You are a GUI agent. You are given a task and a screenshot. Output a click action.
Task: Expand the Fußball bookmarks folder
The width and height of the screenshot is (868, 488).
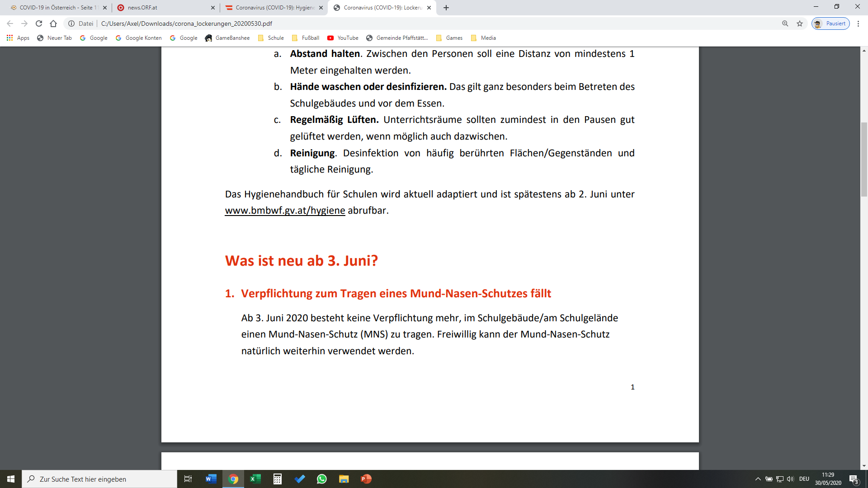click(306, 38)
